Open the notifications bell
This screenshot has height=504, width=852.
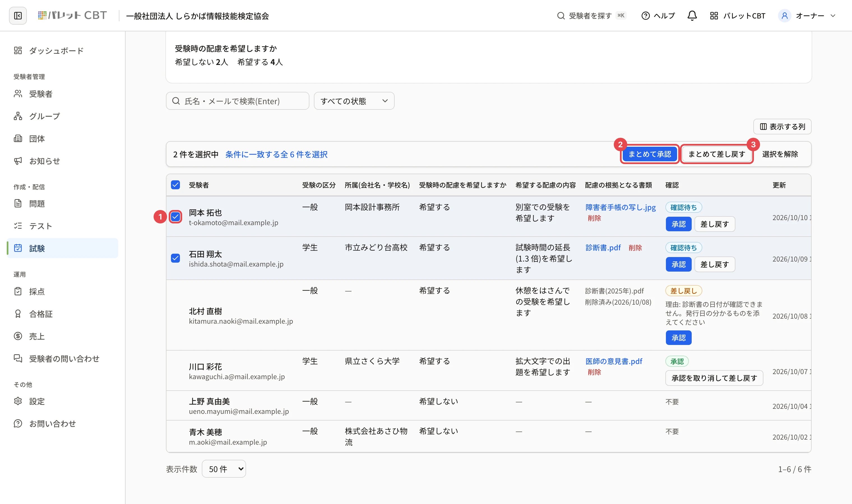692,16
